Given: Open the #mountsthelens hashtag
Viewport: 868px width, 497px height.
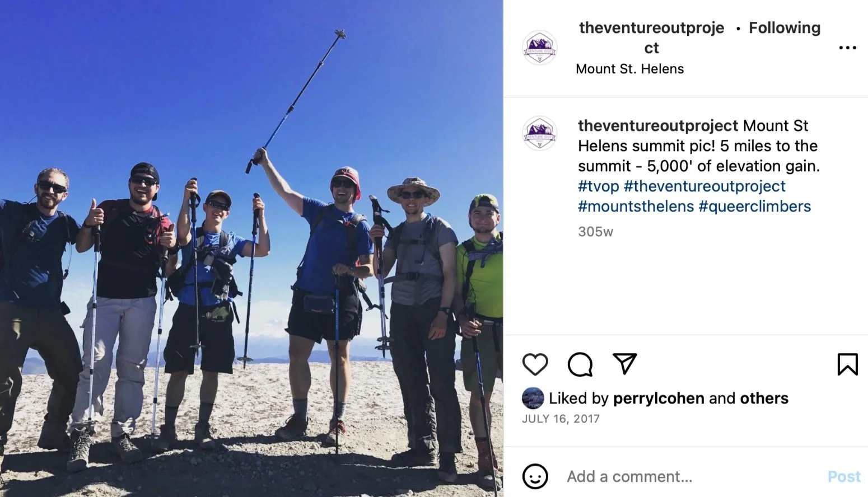Looking at the screenshot, I should click(x=636, y=206).
